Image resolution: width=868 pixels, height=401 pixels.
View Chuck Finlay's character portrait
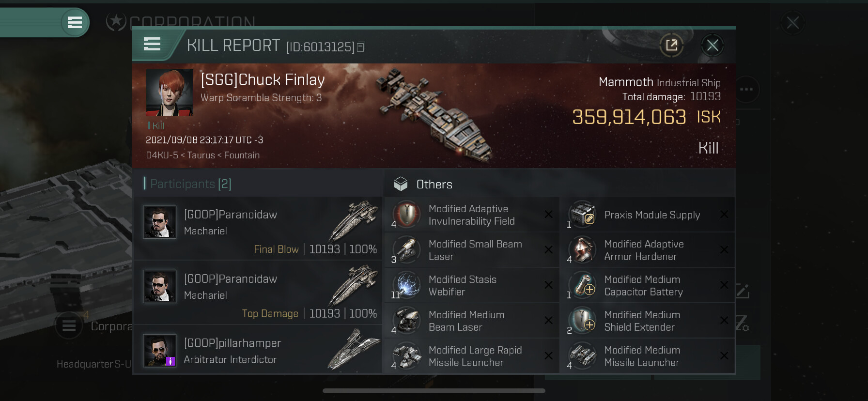click(x=170, y=93)
